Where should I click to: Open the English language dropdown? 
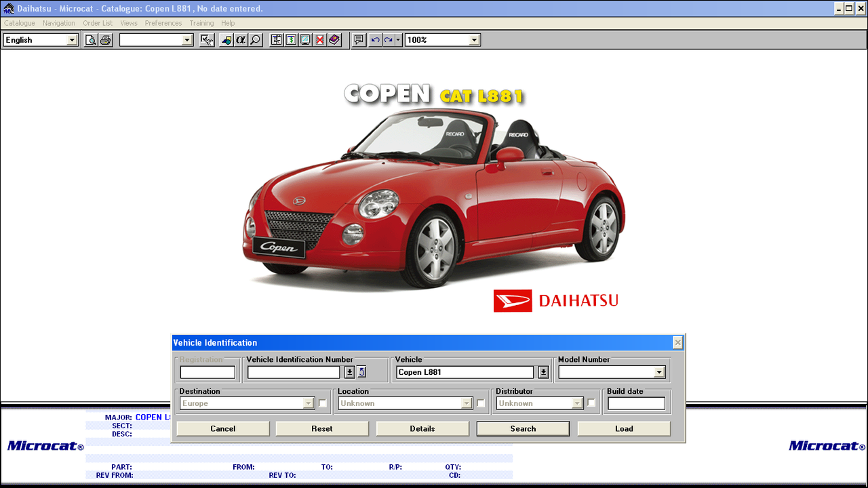73,40
